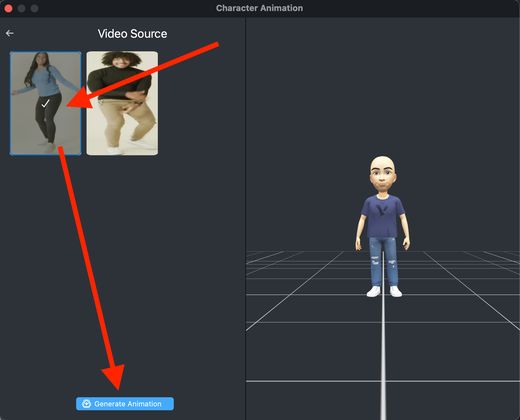
Task: Click the avatar's face in the viewport
Action: (x=382, y=177)
